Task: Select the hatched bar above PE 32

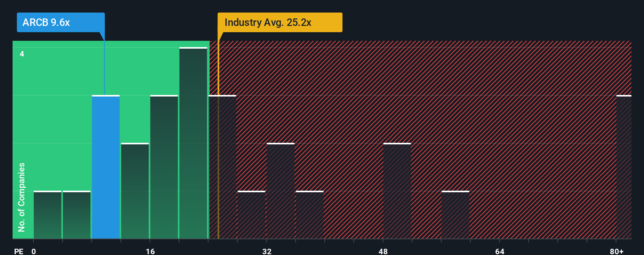Action: pyautogui.click(x=281, y=191)
